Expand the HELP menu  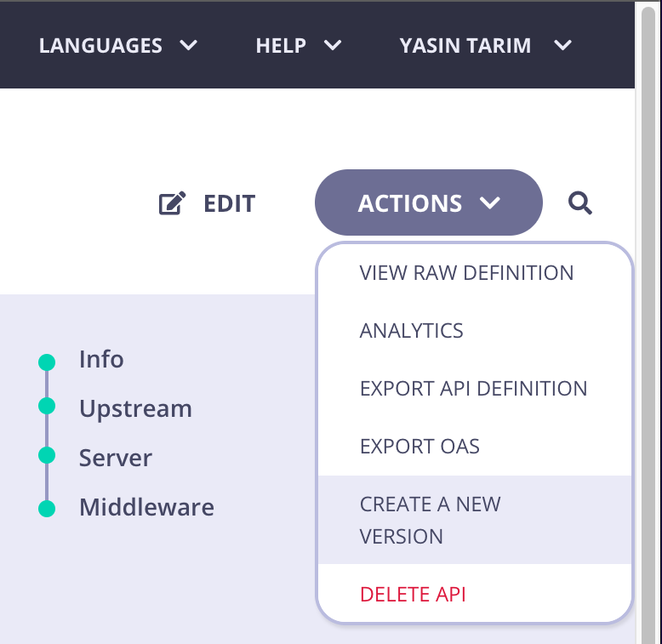click(299, 45)
